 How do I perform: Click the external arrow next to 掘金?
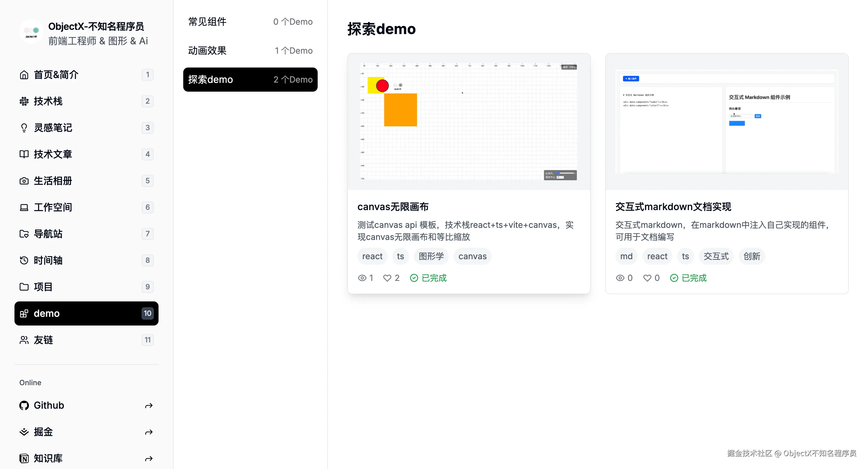tap(149, 432)
